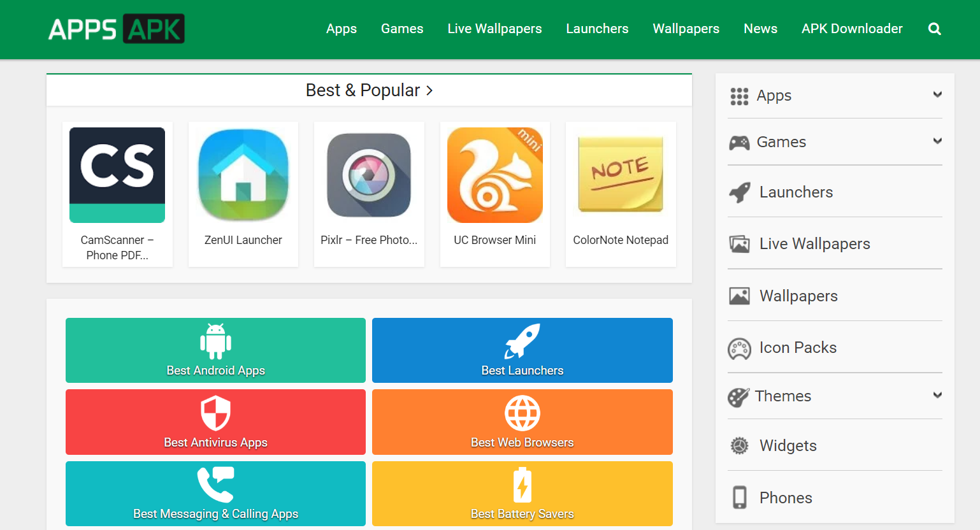Click the sidebar Launchers rocket icon
Screen dimensions: 980x530
[x=740, y=192]
